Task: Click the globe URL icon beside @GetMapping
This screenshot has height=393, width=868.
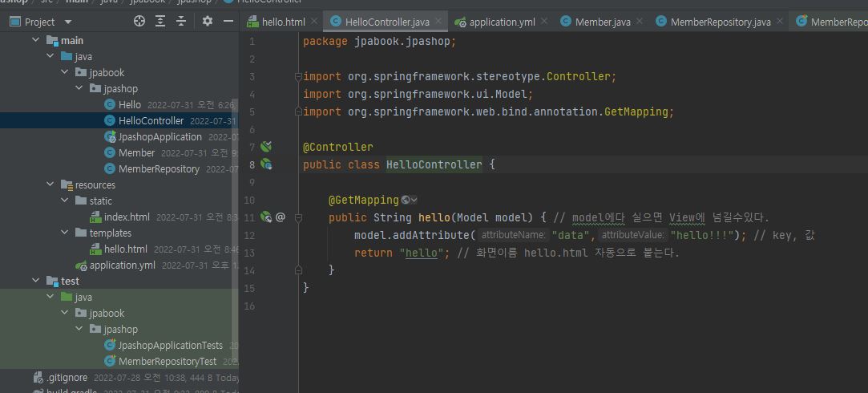Action: pos(406,200)
